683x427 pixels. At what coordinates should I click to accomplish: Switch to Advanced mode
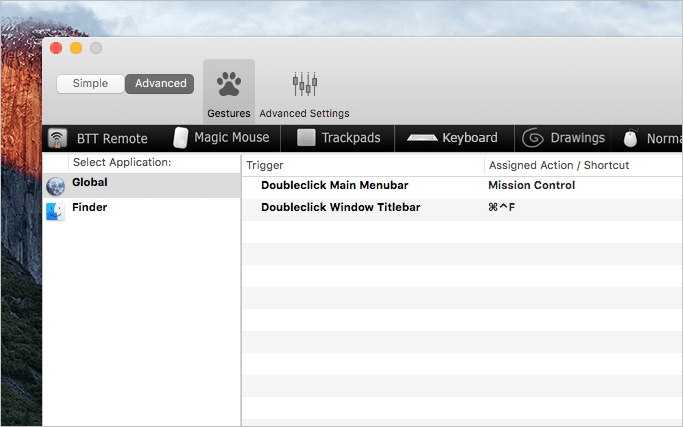[x=160, y=84]
